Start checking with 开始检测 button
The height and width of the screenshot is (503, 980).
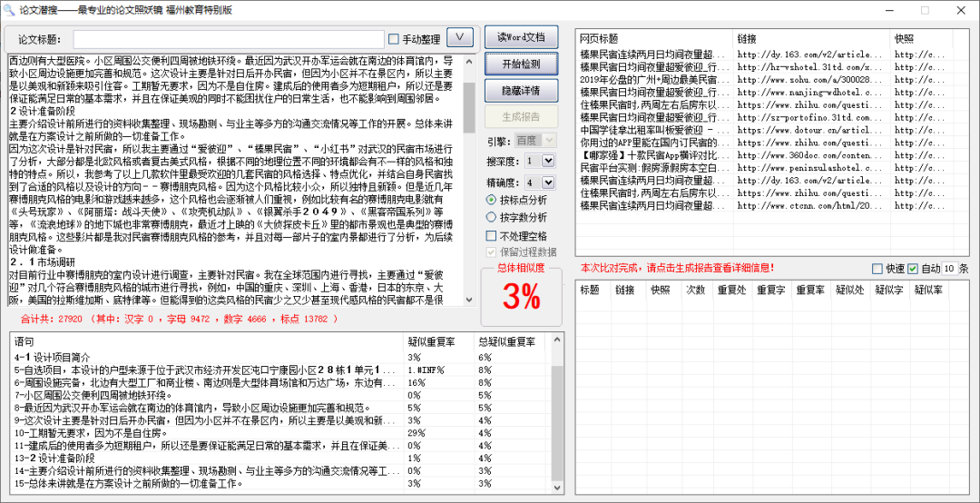click(521, 64)
